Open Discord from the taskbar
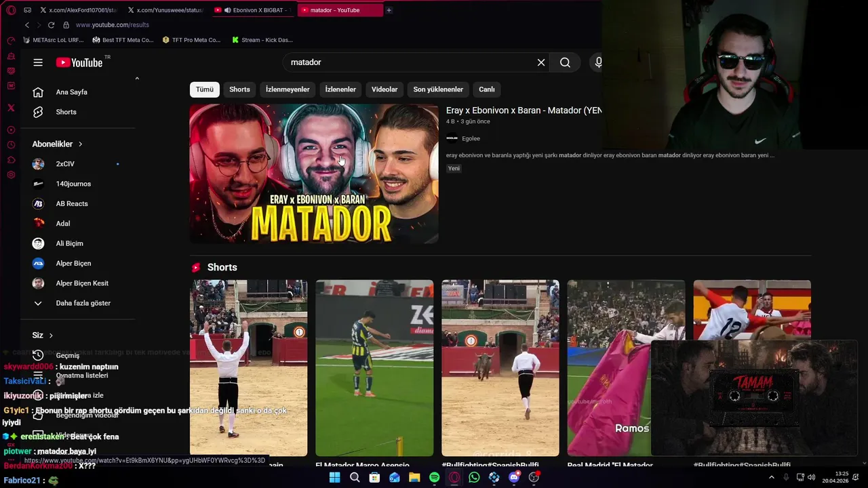The width and height of the screenshot is (868, 488). tap(514, 478)
